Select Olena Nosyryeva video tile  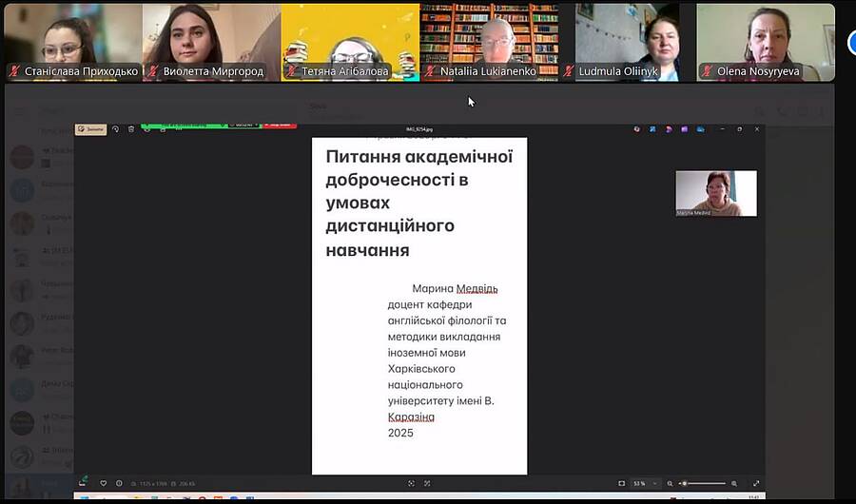click(x=766, y=43)
